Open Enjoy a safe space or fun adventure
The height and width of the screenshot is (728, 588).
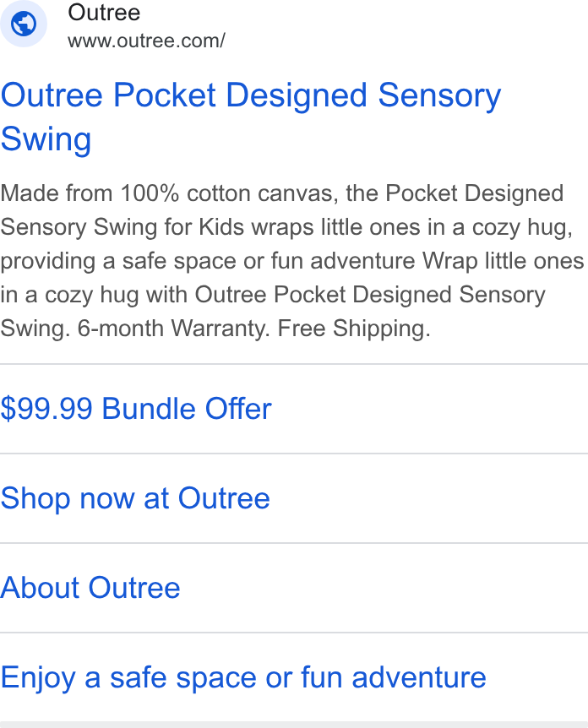coord(243,677)
